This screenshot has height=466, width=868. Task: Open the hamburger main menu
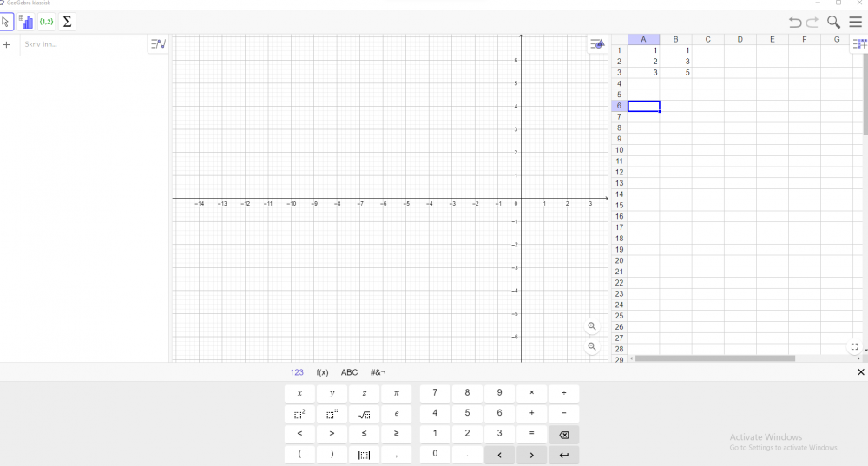(855, 23)
